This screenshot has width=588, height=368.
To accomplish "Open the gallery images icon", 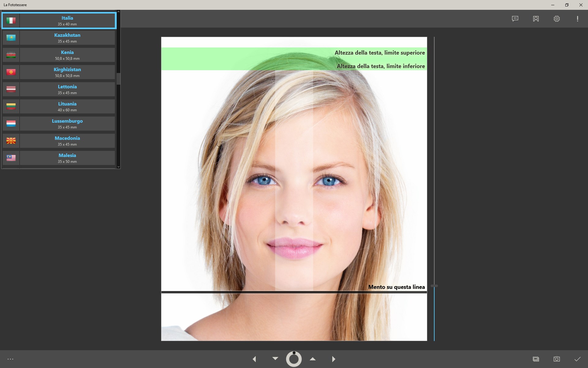I will [536, 359].
